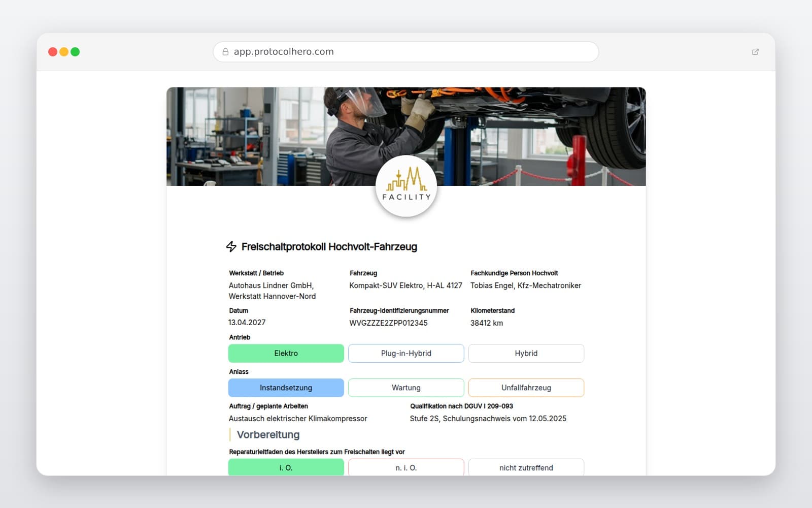Click 'Stufe 2S, Schulungsnachweis vom 12.05.2025'
This screenshot has width=812, height=508.
pyautogui.click(x=488, y=419)
